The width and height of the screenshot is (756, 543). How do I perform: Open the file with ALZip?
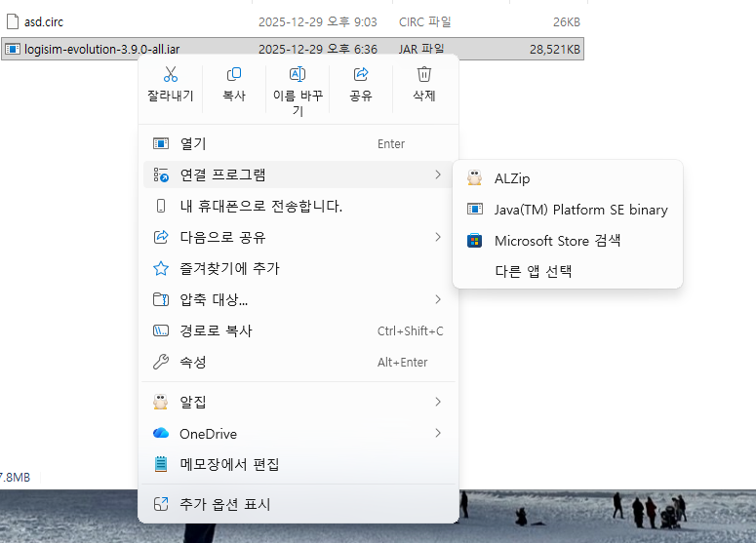coord(568,178)
